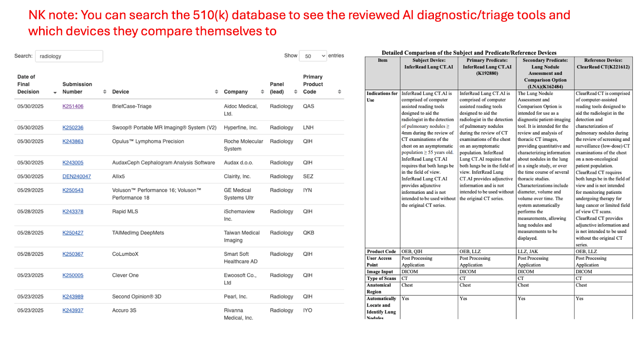Click Swoop Portable MR Imaging System device

pyautogui.click(x=164, y=127)
